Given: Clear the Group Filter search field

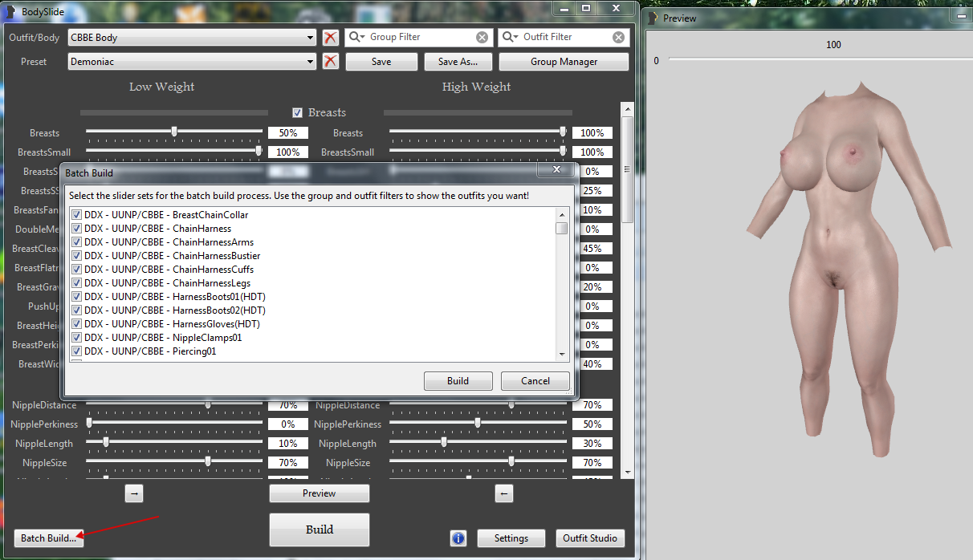Looking at the screenshot, I should [482, 37].
